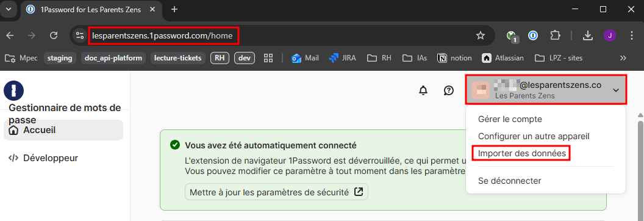Click the 1Password logo in sidebar

coord(13,90)
